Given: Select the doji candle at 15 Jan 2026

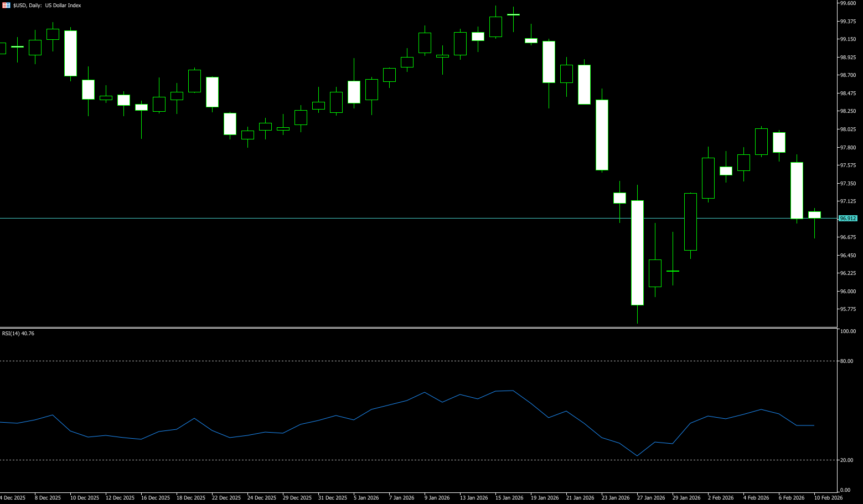Looking at the screenshot, I should click(x=513, y=15).
